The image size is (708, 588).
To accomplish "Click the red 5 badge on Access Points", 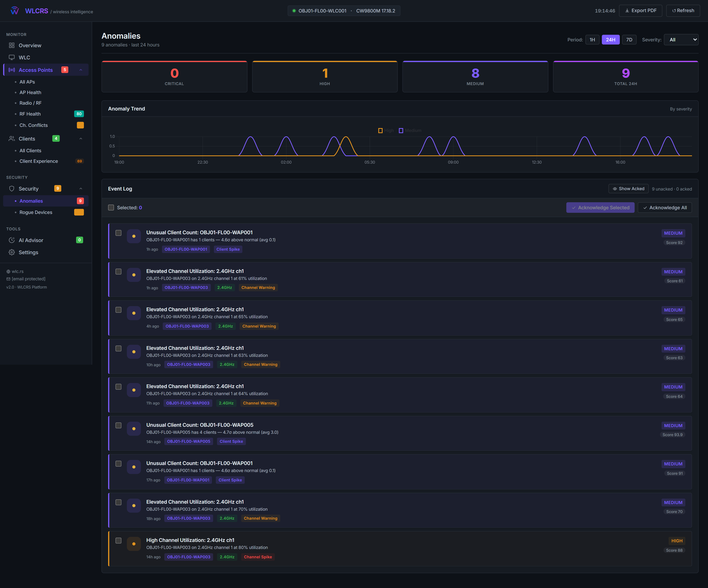I will 65,70.
